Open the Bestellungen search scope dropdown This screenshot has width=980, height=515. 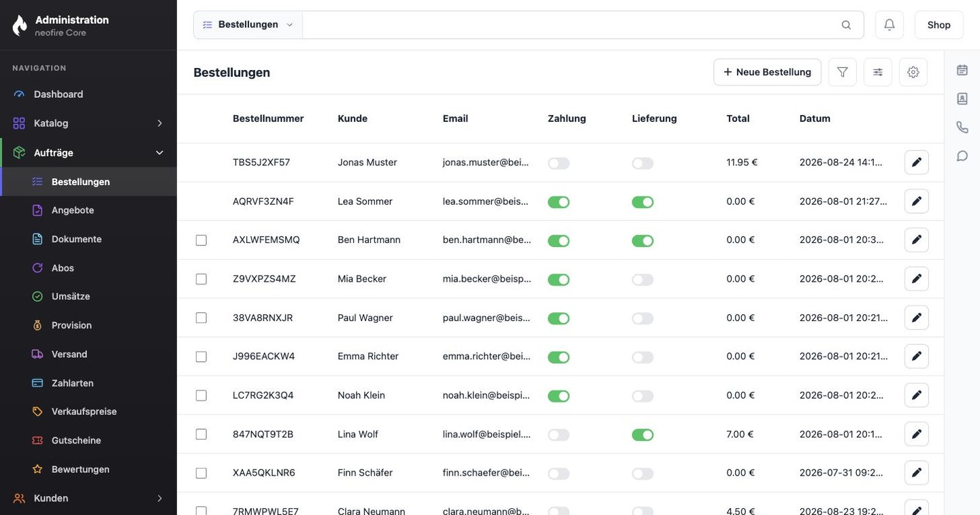[248, 24]
